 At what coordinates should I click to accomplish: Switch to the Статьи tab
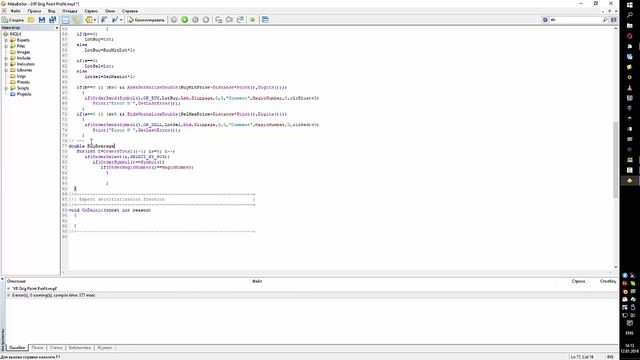[x=56, y=347]
